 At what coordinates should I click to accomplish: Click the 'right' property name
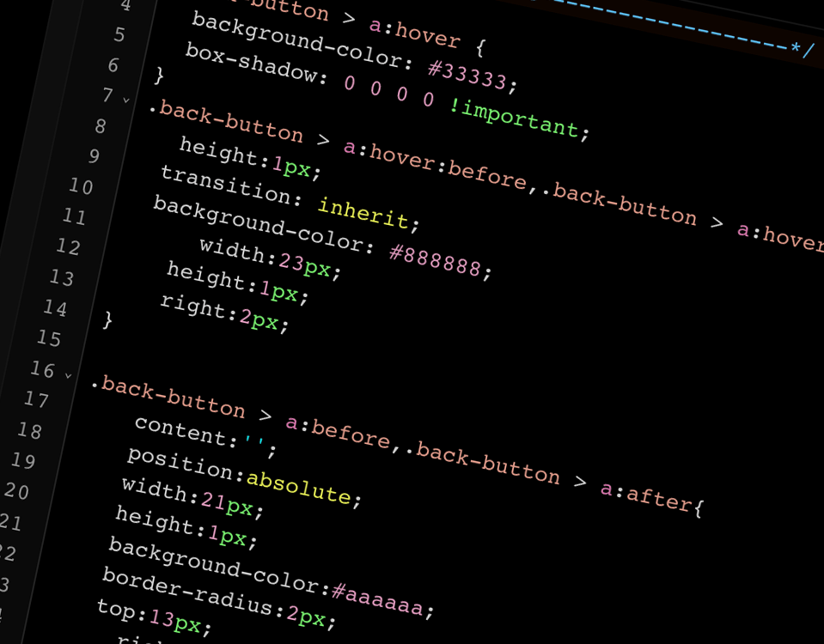click(192, 306)
